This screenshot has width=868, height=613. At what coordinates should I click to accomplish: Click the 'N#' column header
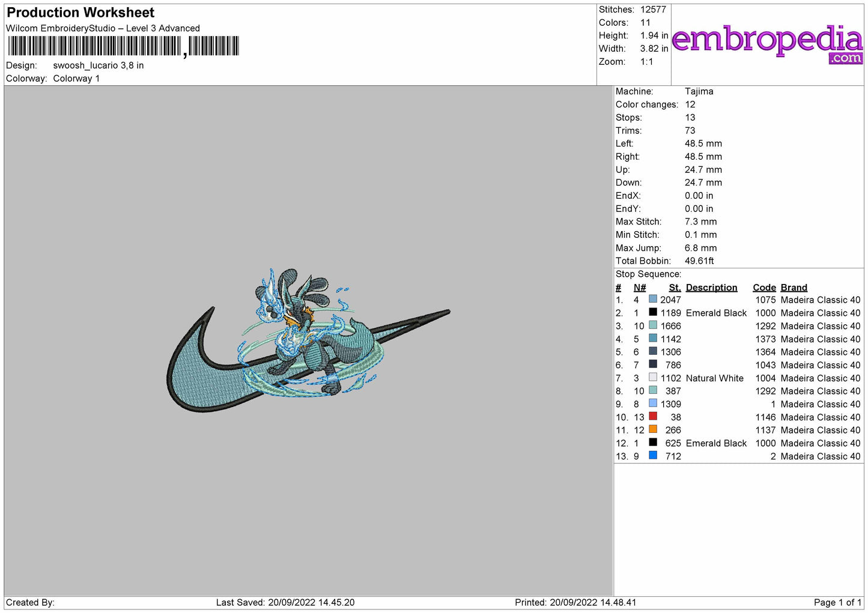pyautogui.click(x=640, y=288)
